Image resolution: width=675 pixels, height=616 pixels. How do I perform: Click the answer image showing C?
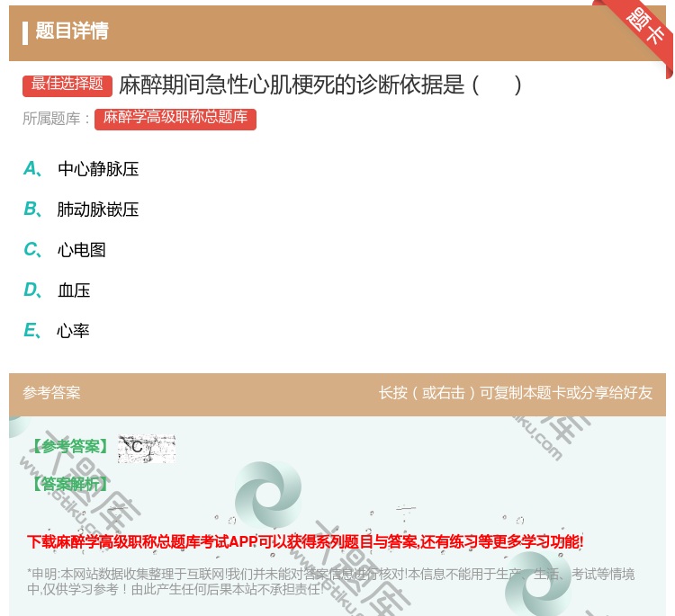point(147,448)
